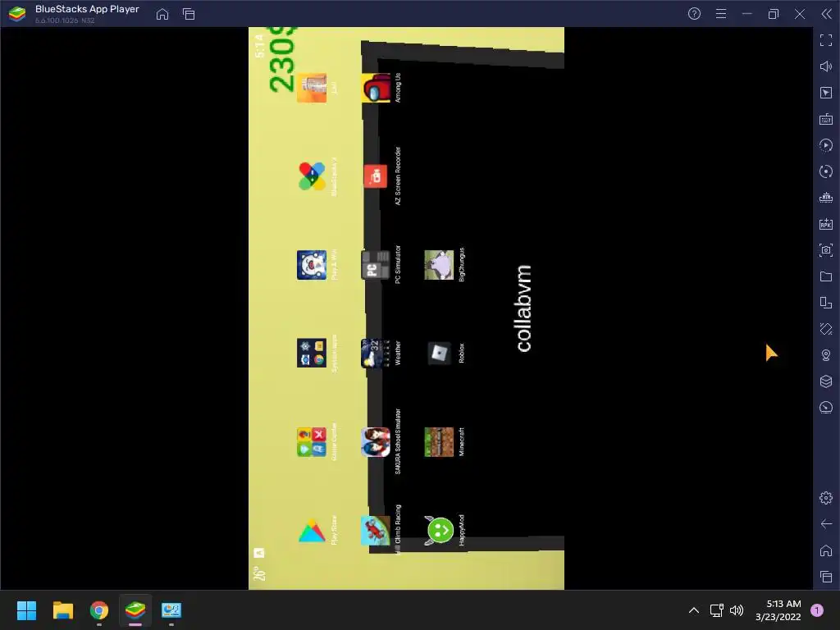Open the hamburger menu in the title bar
Image resolution: width=840 pixels, height=630 pixels.
(721, 14)
